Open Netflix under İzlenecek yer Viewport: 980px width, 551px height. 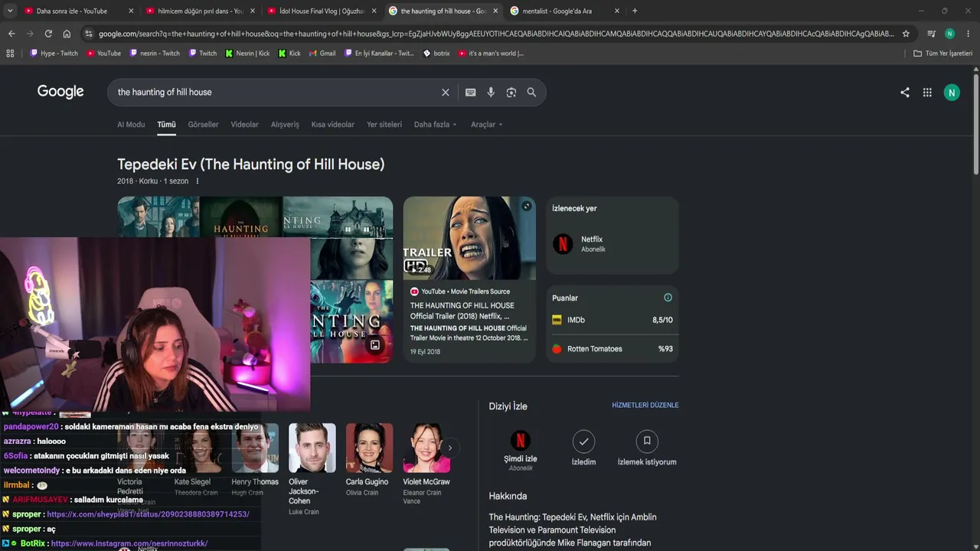[x=612, y=243]
